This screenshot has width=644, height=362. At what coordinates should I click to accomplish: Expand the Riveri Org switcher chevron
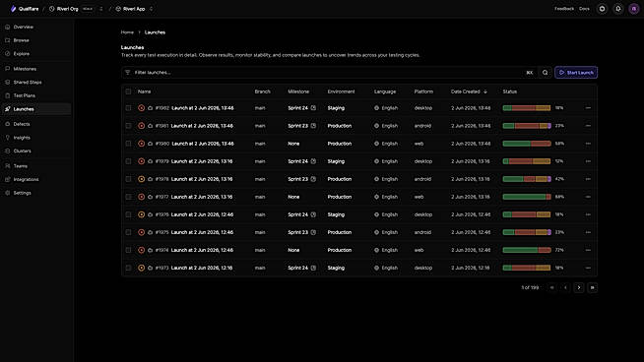click(101, 9)
